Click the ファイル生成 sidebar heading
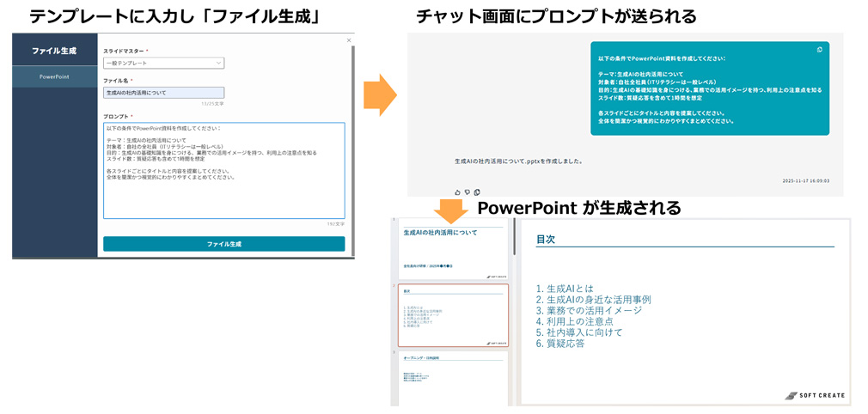Image resolution: width=868 pixels, height=414 pixels. (54, 51)
